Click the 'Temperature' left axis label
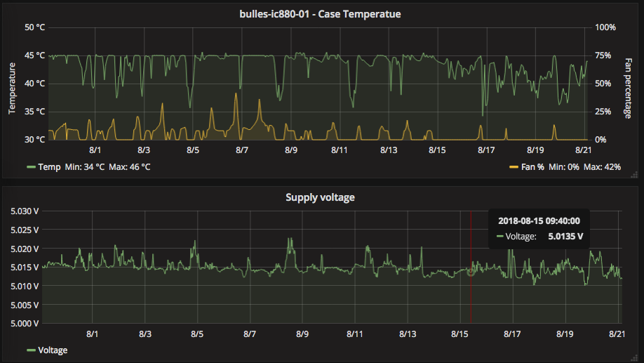This screenshot has width=644, height=363. tap(12, 88)
